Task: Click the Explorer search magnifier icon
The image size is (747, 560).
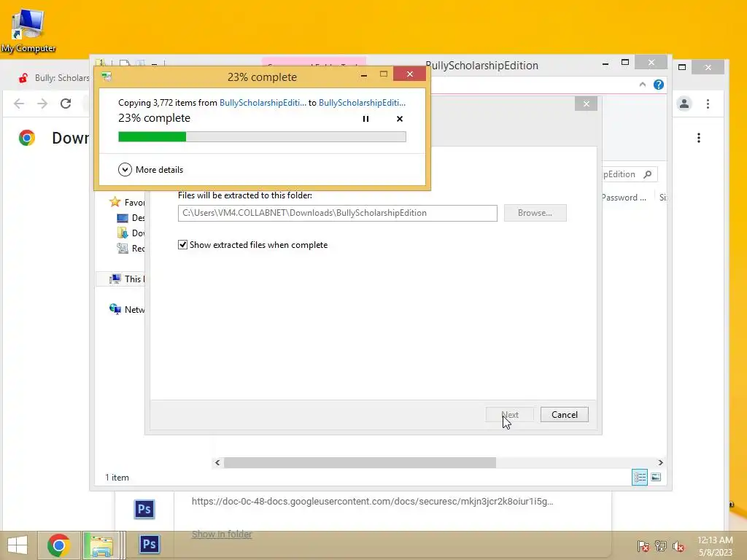Action: 648,174
